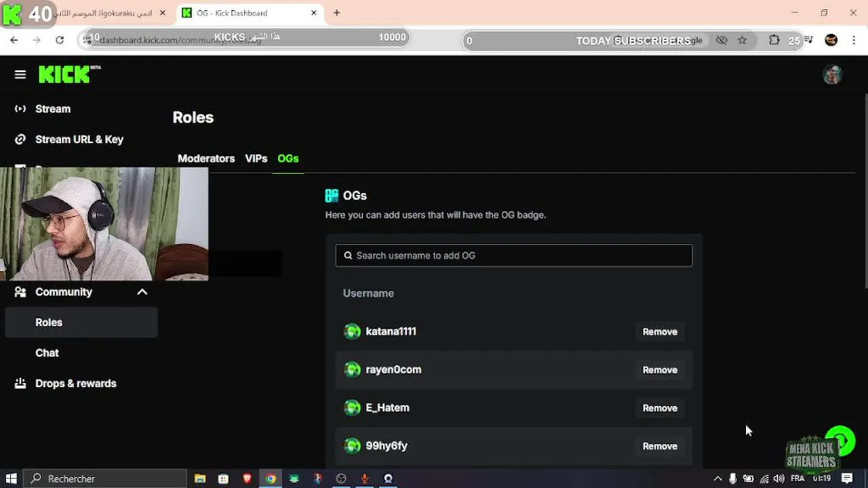Open the browser extensions puzzle icon
This screenshot has height=488, width=868.
[x=774, y=40]
